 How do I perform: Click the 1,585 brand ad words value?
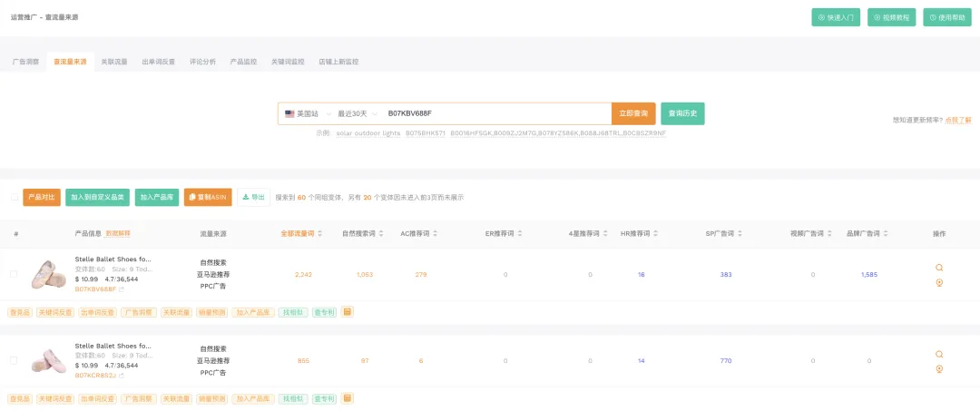tap(869, 274)
